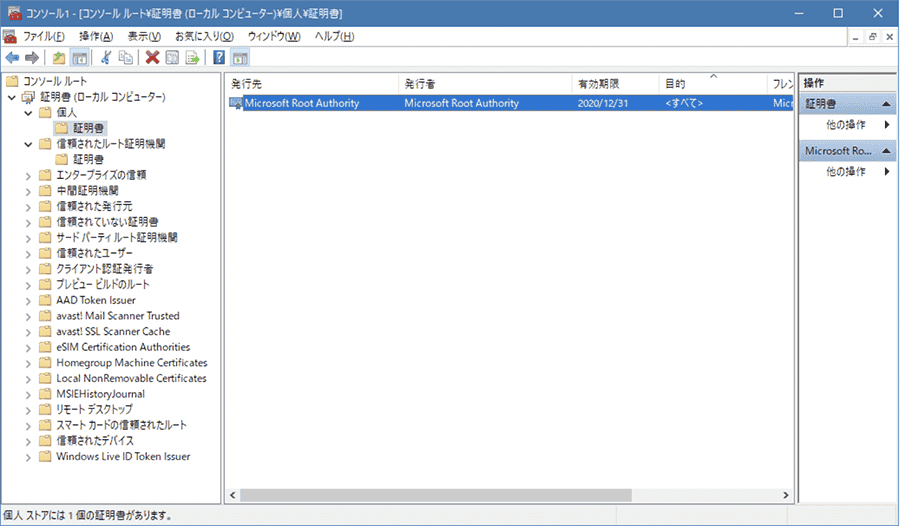Click the horizontal scrollbar right arrow
Viewport: 900px width, 526px height.
786,495
